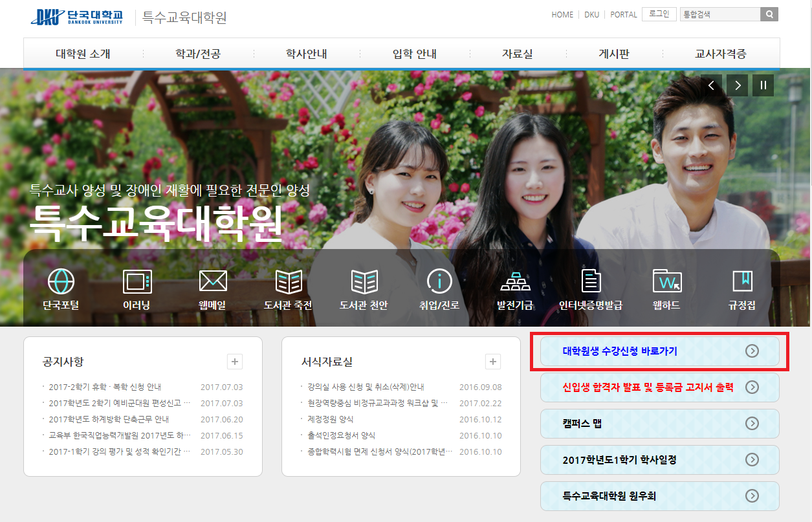Click the 통합검색 search input field
The width and height of the screenshot is (812, 522).
click(719, 14)
